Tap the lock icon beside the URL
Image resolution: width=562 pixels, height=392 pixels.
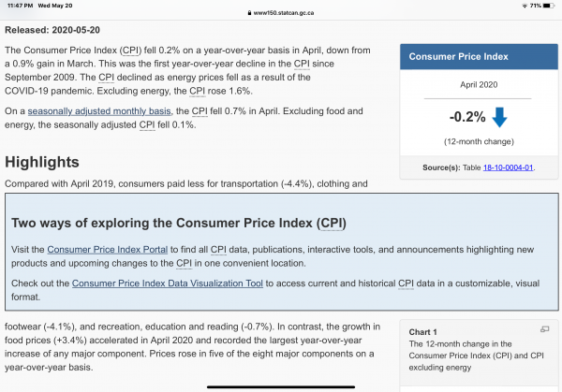[247, 14]
